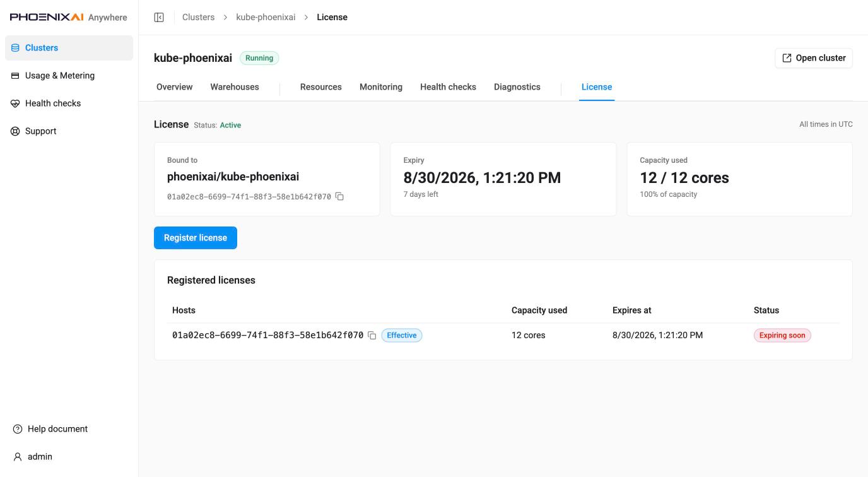Click phoenixai/kube-phoenixai bound name

[x=233, y=177]
